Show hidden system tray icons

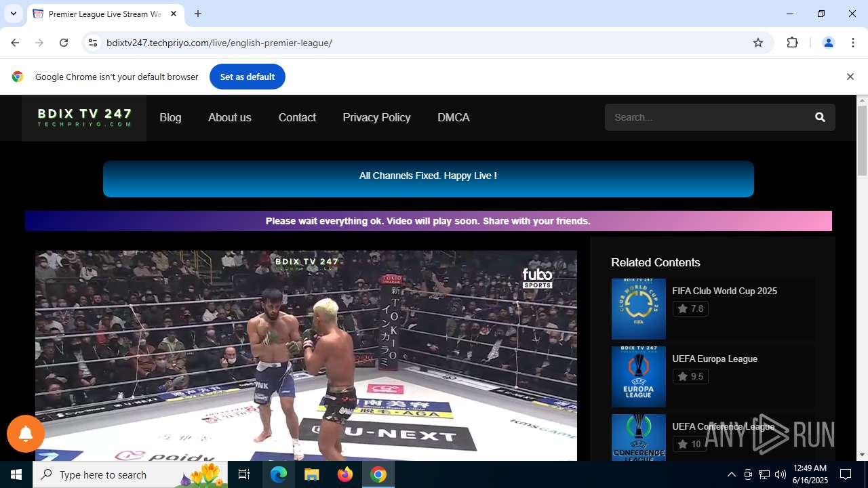click(731, 474)
